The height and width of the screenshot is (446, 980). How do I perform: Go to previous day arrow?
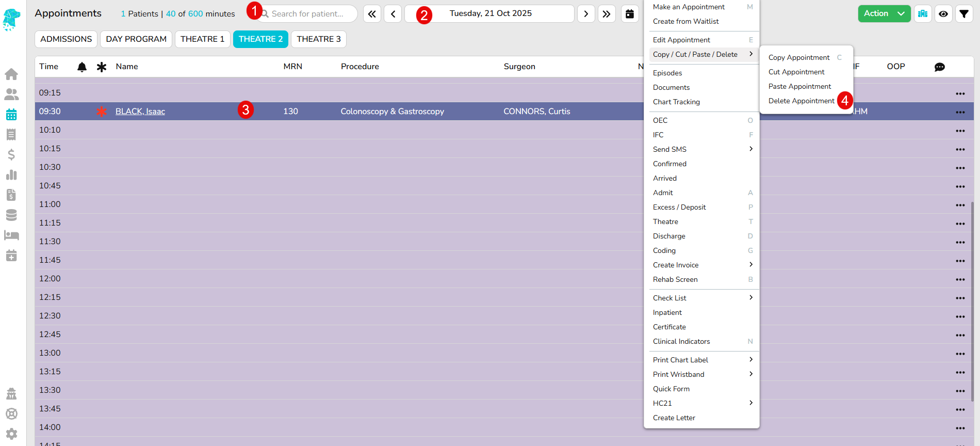[393, 14]
